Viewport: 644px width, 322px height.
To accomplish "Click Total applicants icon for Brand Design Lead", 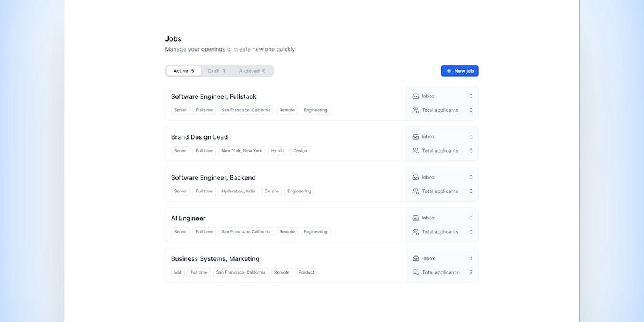I will point(416,151).
